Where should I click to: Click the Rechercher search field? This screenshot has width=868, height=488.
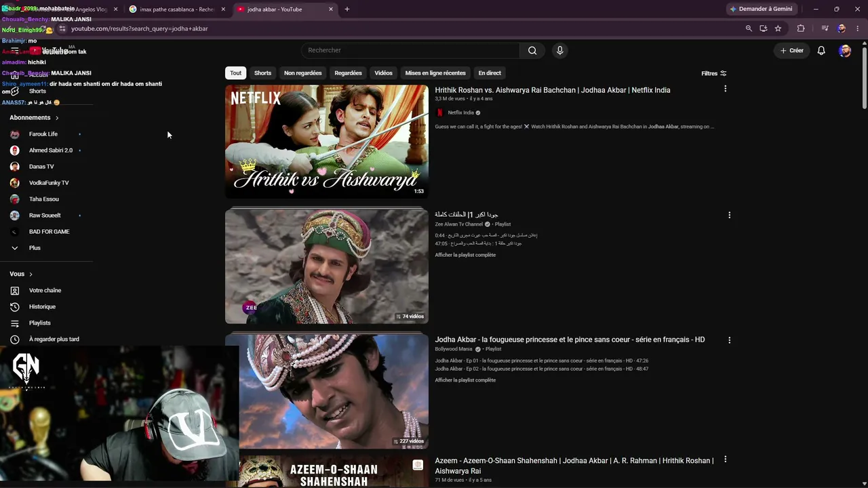click(x=410, y=50)
